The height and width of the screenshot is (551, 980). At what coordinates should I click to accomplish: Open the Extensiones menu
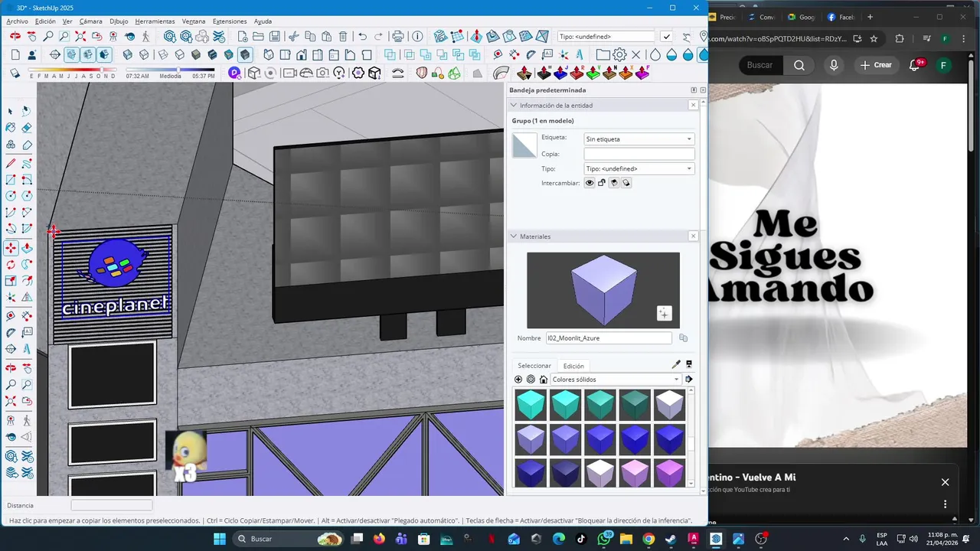pyautogui.click(x=230, y=21)
